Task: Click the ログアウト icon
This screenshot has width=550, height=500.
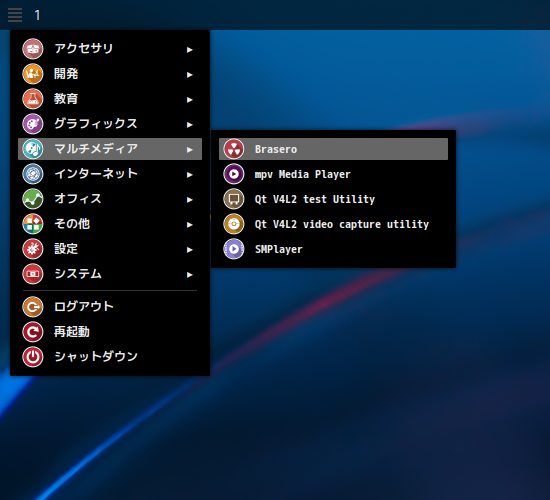Action: coord(33,307)
